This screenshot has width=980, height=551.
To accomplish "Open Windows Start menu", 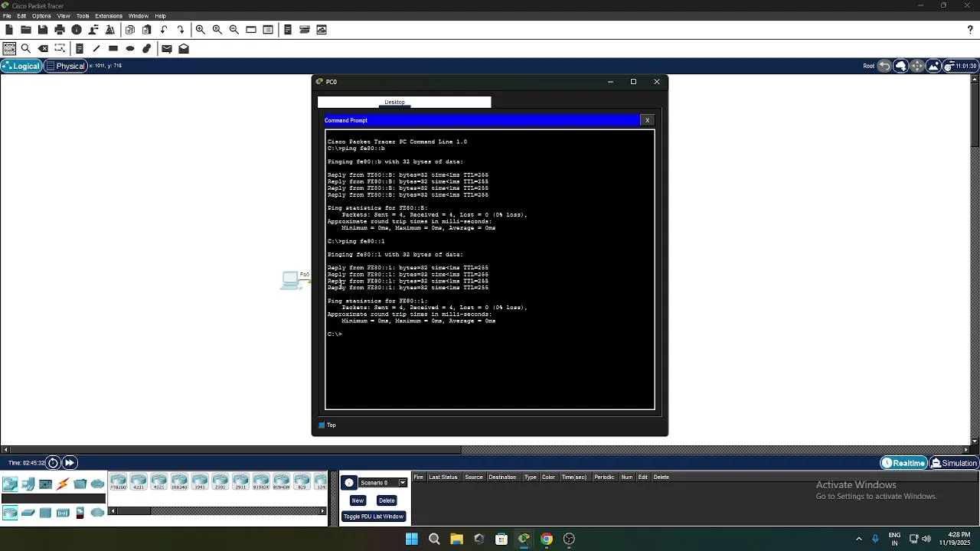I will coord(412,539).
